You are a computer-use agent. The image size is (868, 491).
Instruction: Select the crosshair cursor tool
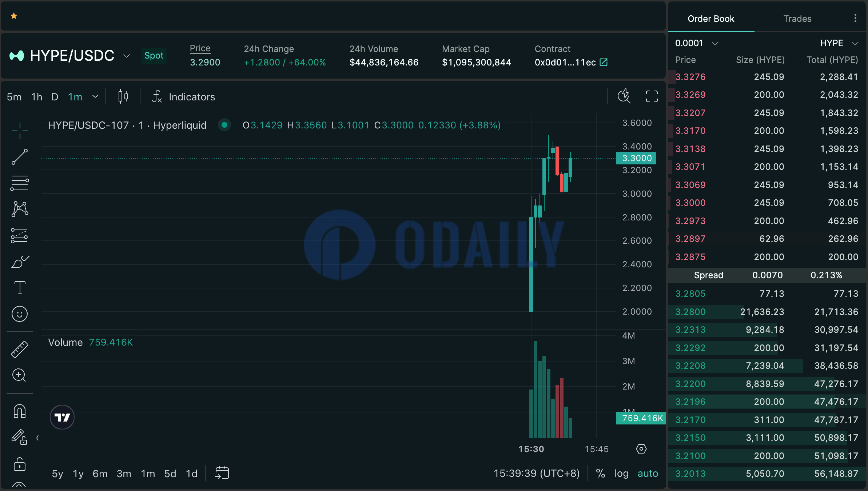20,131
